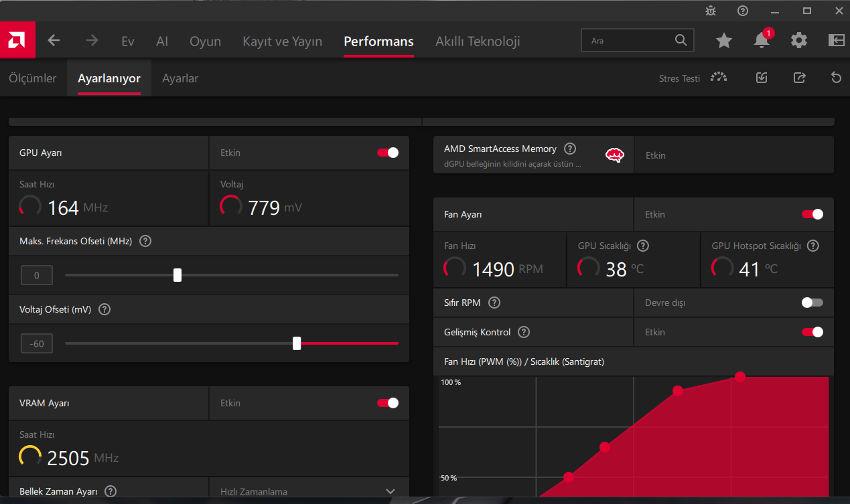Image resolution: width=850 pixels, height=504 pixels.
Task: Click the fan curve point at 50%
Action: (x=569, y=477)
